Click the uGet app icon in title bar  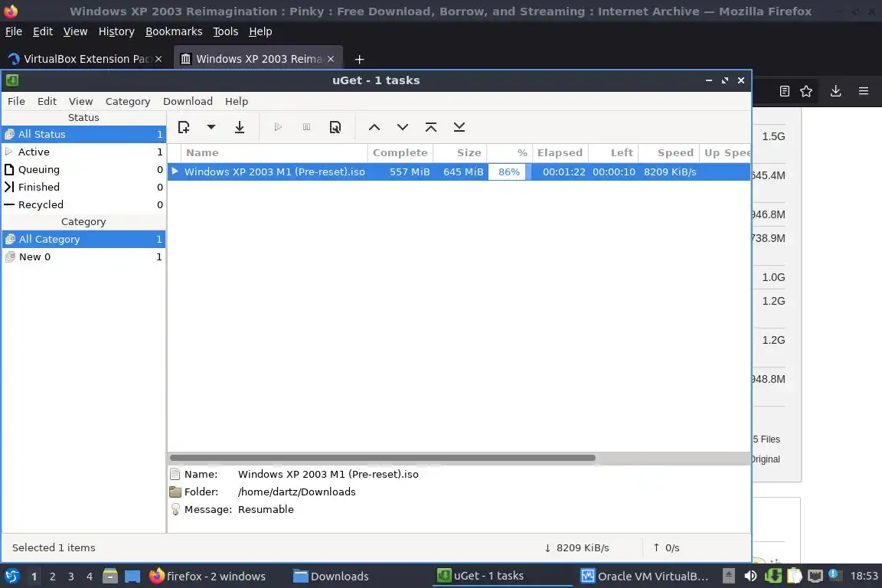tap(12, 80)
